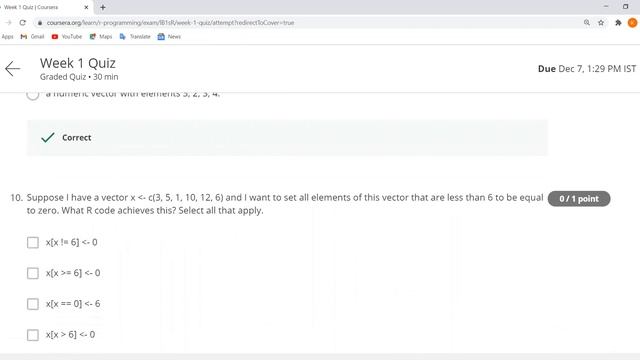Check the x[x == 0] <- 6 option
The image size is (640, 360).
[x=33, y=304]
